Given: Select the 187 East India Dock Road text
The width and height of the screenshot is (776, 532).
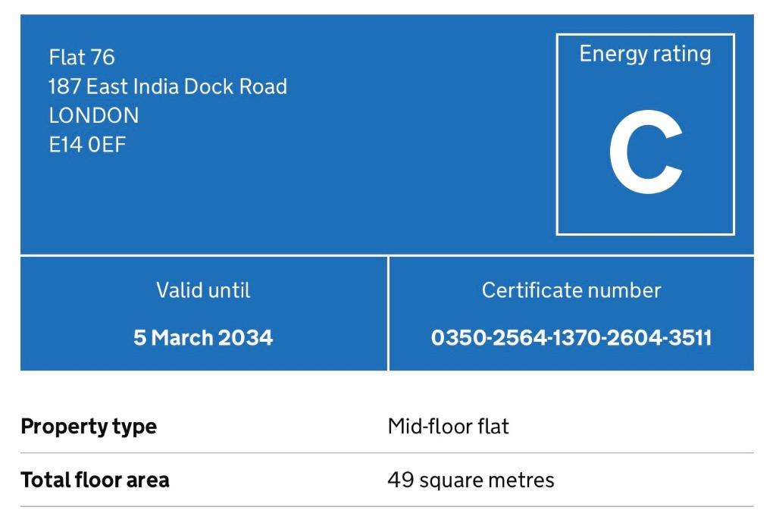Looking at the screenshot, I should (167, 86).
